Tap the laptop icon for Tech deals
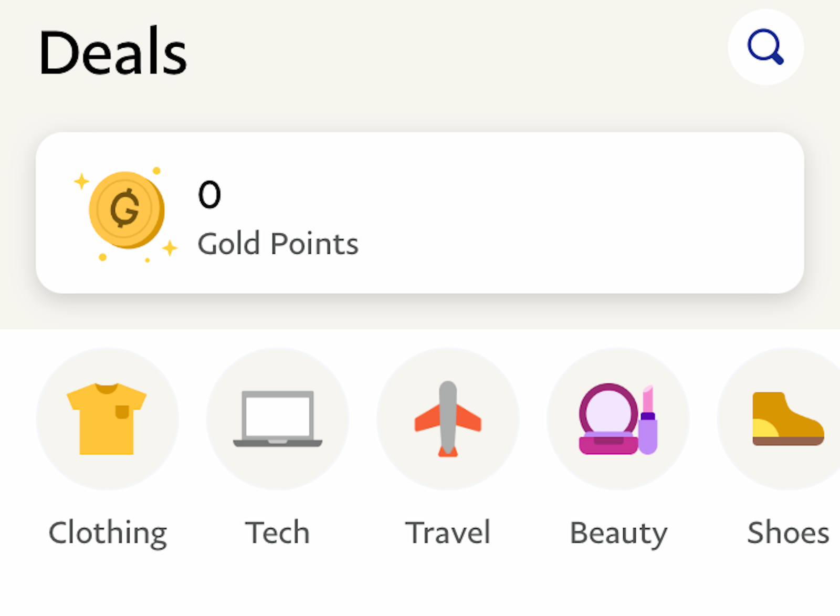Image resolution: width=840 pixels, height=616 pixels. (278, 420)
